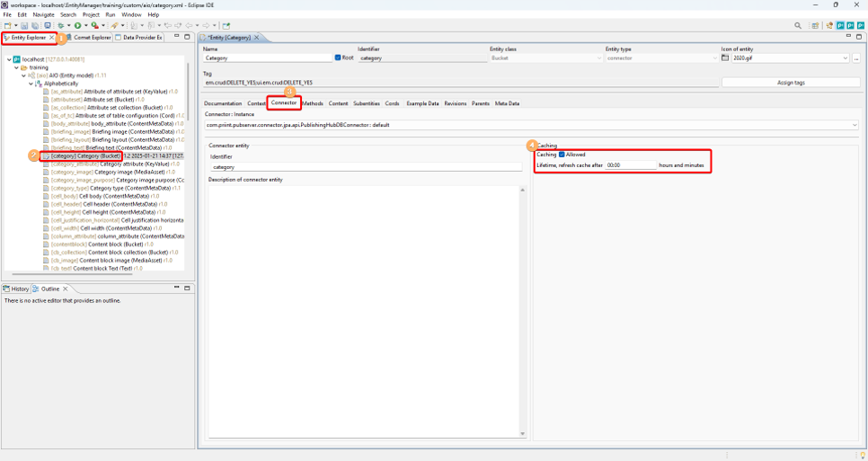This screenshot has height=461, width=868.
Task: Switch to the Subentities tab
Action: [x=367, y=103]
